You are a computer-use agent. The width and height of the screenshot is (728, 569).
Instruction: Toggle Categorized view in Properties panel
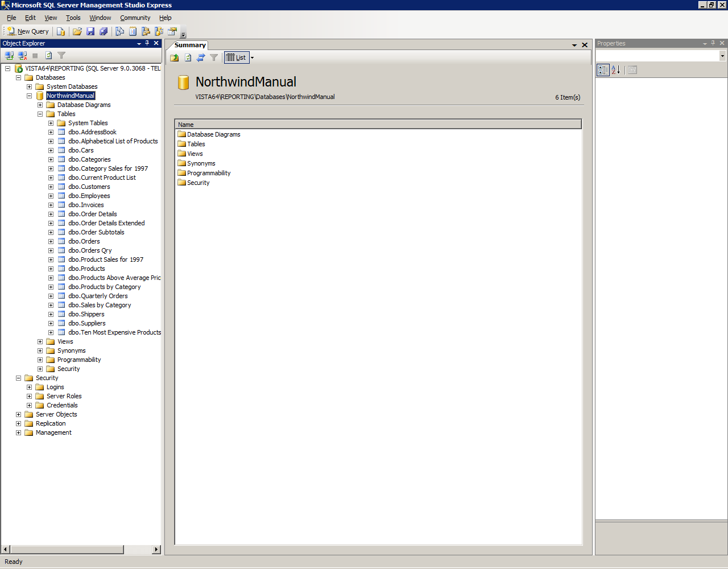pos(603,70)
